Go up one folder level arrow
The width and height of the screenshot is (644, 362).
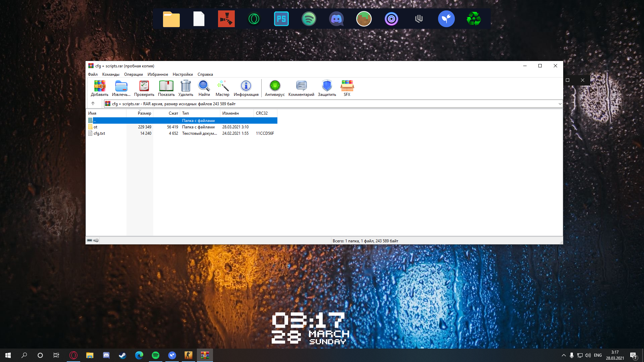pyautogui.click(x=93, y=104)
